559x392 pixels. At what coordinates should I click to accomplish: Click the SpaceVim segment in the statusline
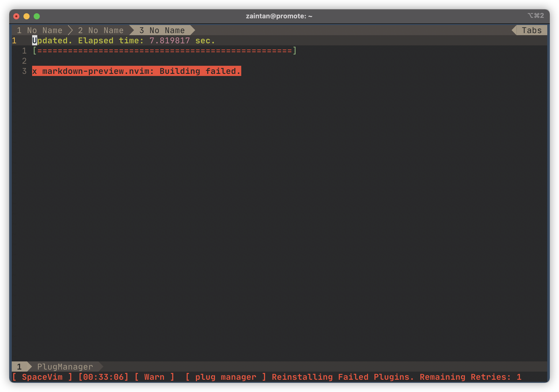pos(42,377)
